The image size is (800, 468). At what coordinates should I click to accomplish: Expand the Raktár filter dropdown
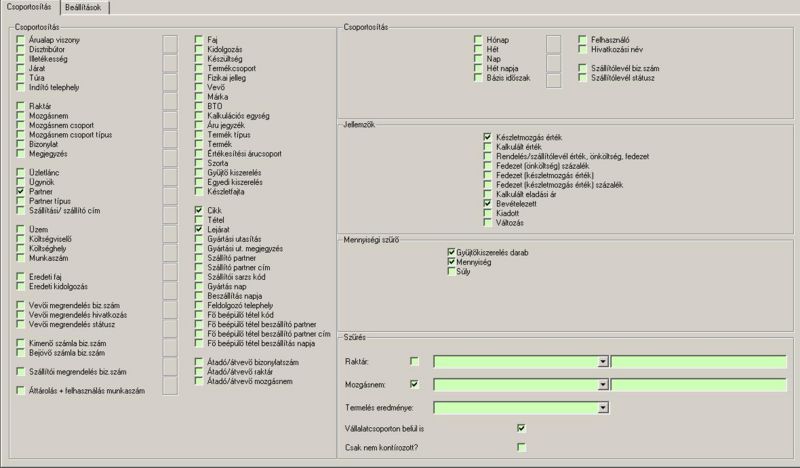click(x=604, y=361)
